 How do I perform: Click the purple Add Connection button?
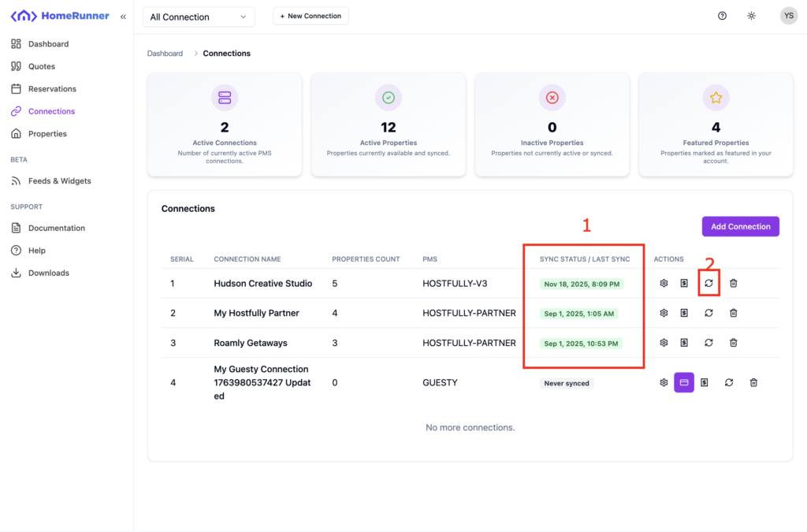click(x=740, y=227)
